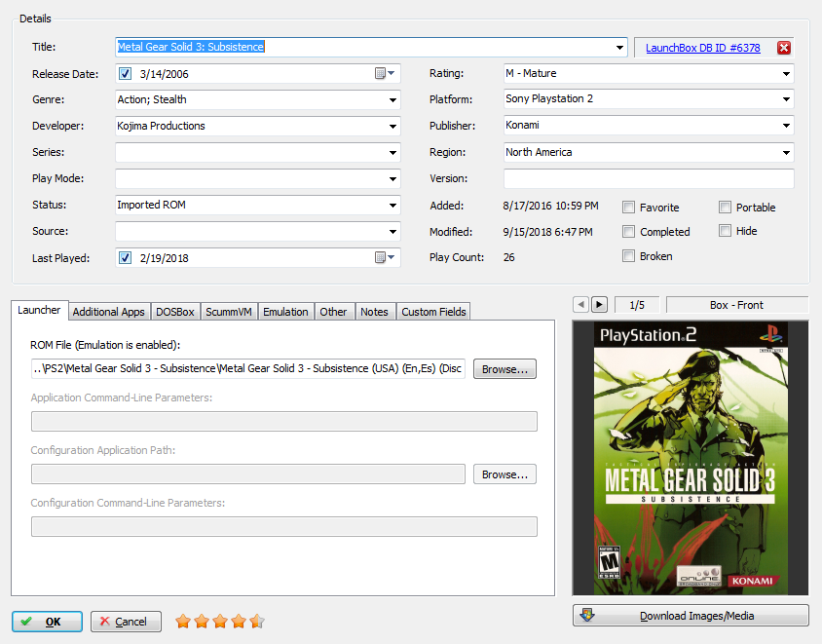Expand the Publisher dropdown

(x=786, y=126)
